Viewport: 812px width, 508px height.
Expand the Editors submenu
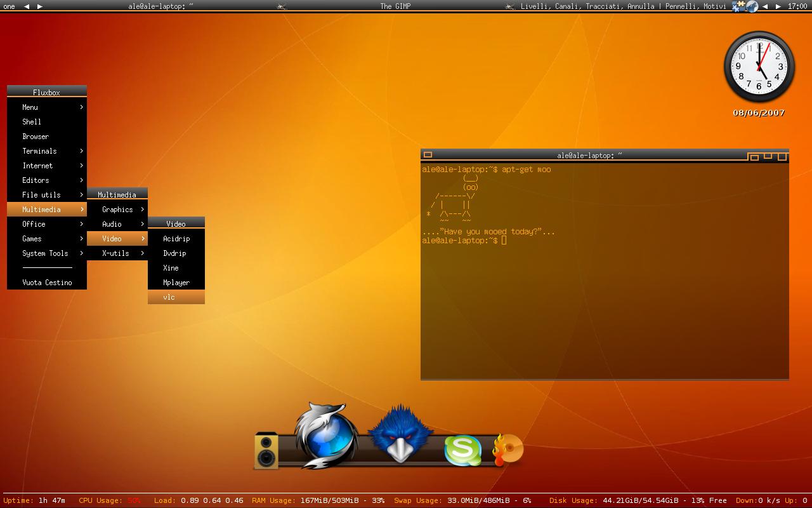(47, 180)
